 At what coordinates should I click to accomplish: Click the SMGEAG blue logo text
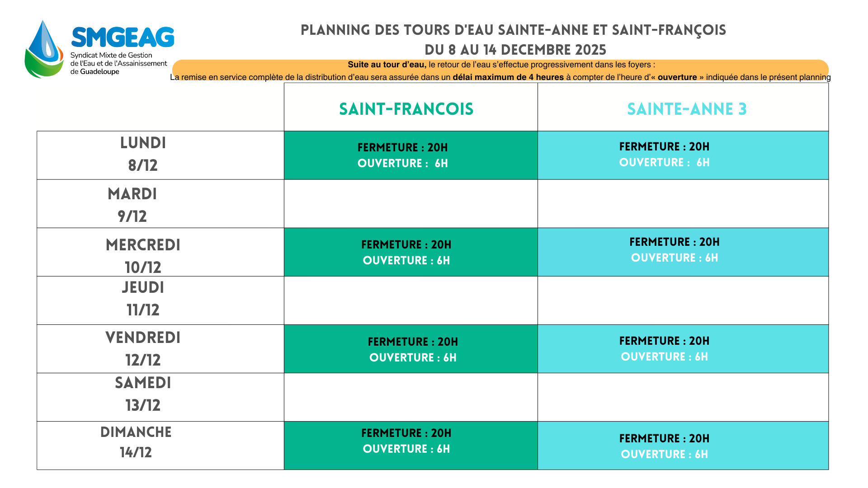tap(123, 37)
